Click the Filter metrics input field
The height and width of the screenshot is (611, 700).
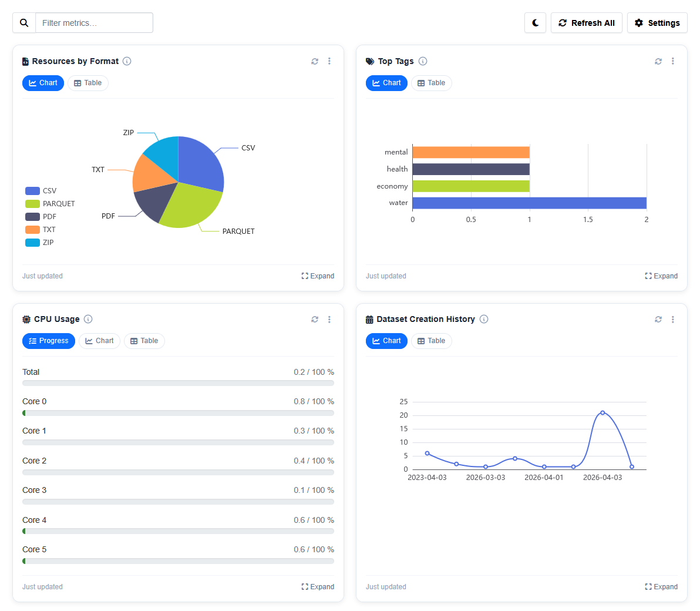coord(94,22)
